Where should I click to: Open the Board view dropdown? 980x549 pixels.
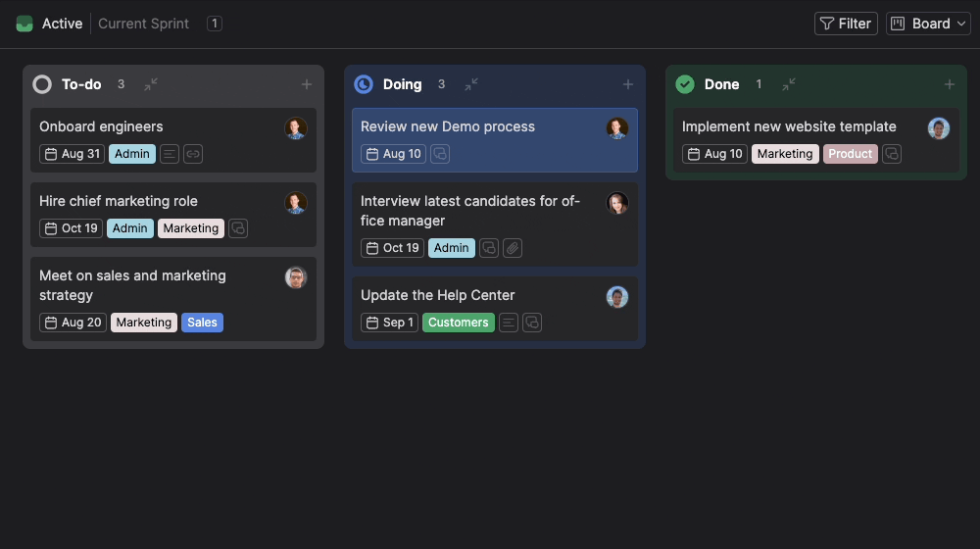[x=928, y=24]
